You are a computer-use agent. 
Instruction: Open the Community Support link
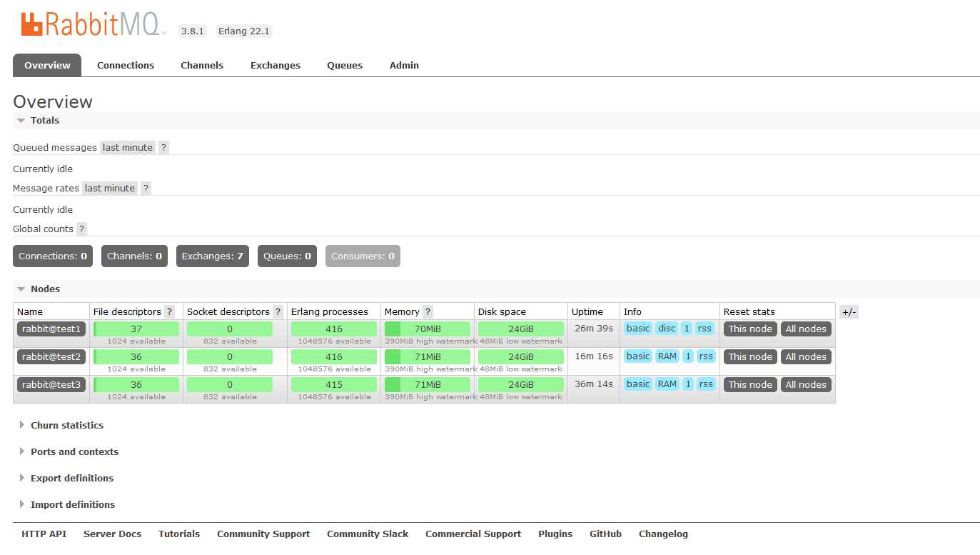pos(263,534)
